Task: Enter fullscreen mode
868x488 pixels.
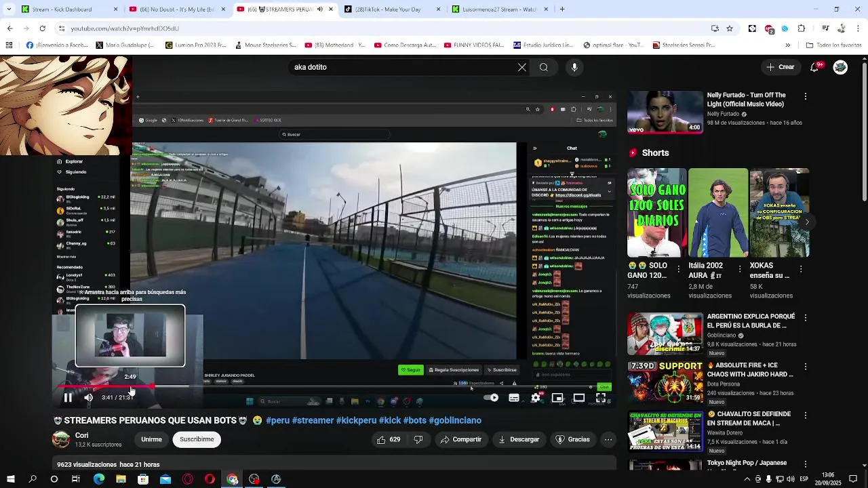Action: tap(601, 398)
